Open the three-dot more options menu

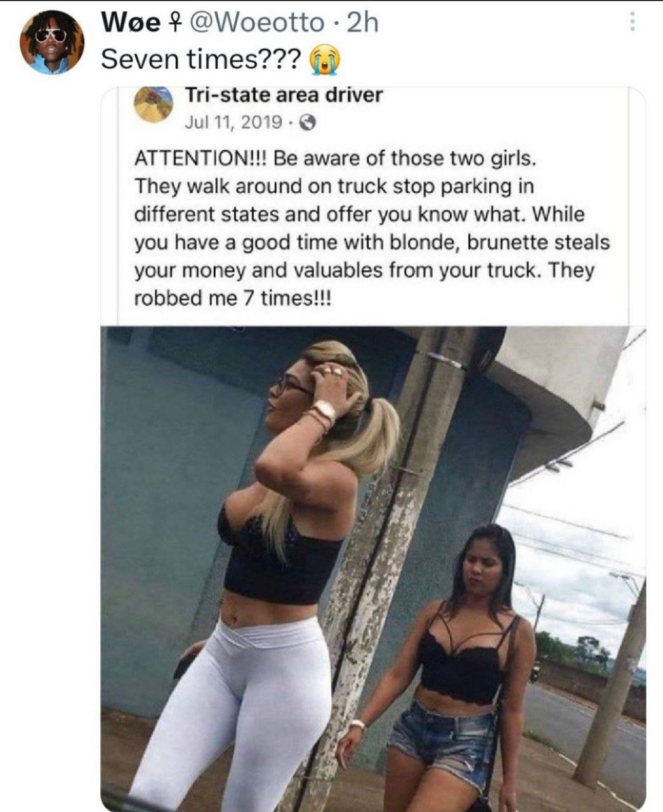pos(631,23)
